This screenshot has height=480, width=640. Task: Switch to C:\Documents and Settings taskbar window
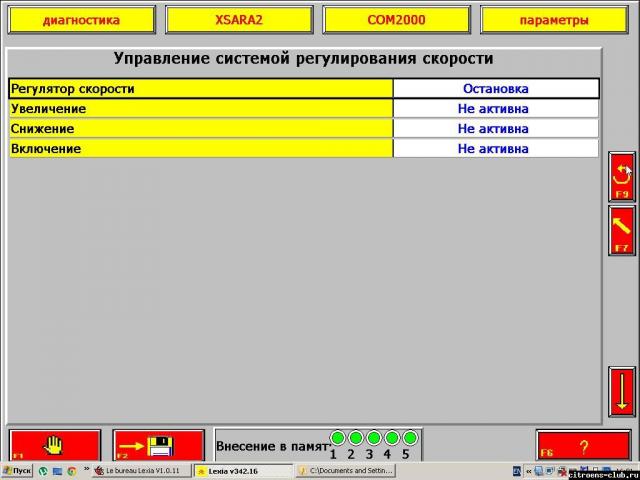tap(345, 470)
